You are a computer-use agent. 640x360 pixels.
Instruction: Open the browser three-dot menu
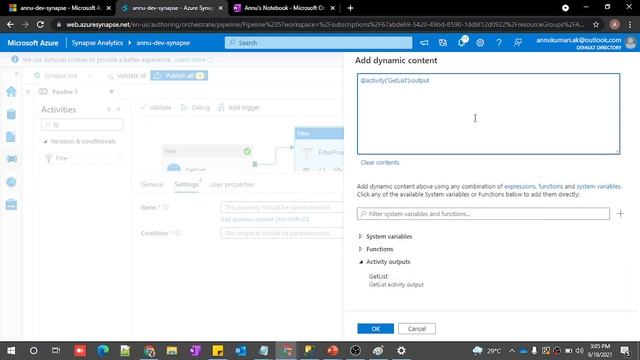(x=631, y=24)
